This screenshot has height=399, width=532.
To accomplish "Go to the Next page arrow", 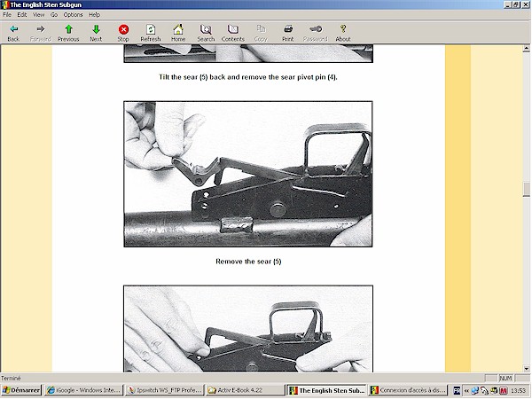I will (96, 33).
